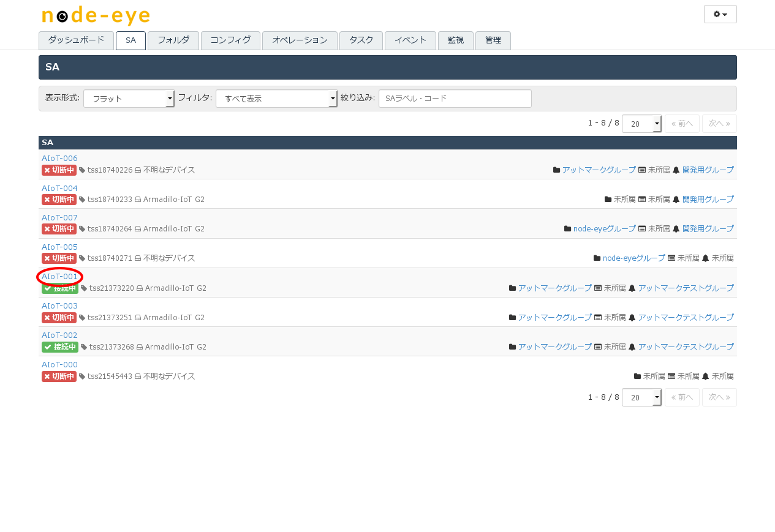The image size is (775, 532).
Task: Click the list icon in AIoT-001 row
Action: coord(598,288)
